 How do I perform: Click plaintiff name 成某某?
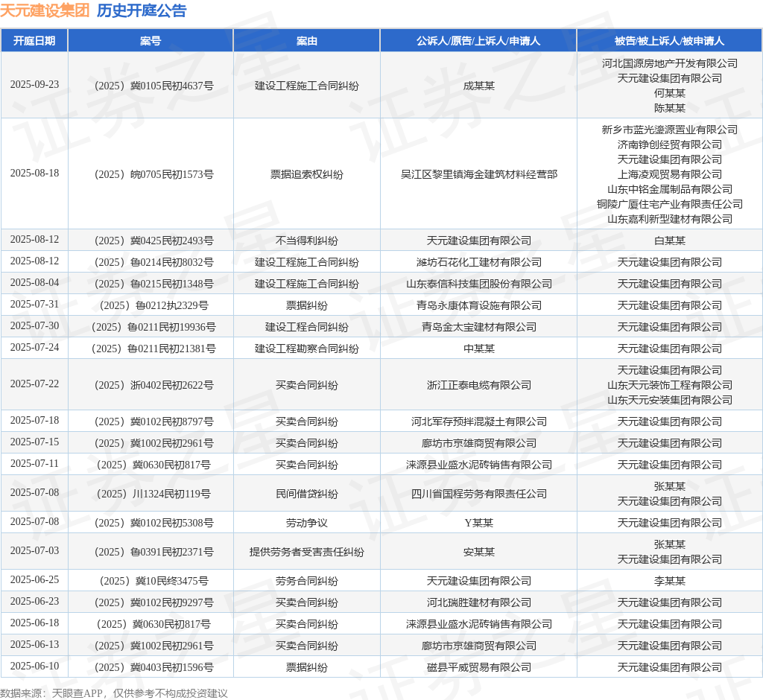479,86
